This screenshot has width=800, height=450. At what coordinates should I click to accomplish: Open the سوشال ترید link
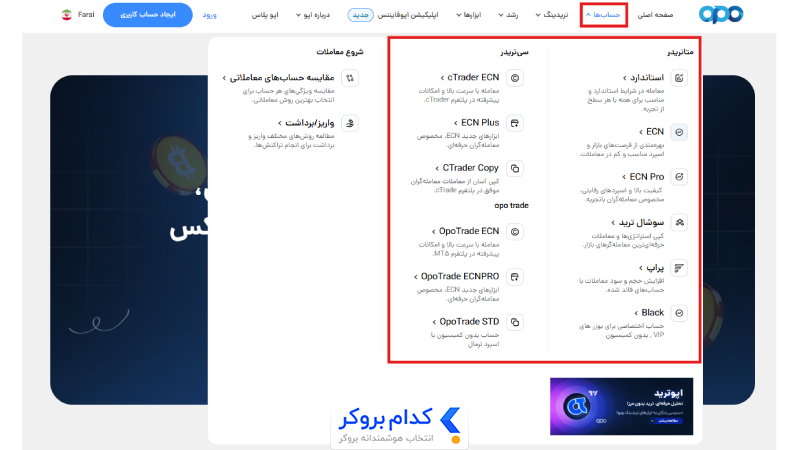pyautogui.click(x=638, y=222)
